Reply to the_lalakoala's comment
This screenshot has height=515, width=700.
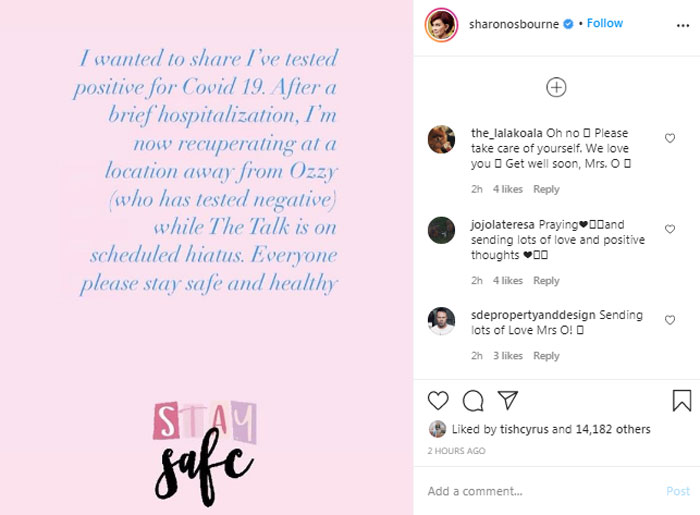tap(546, 189)
